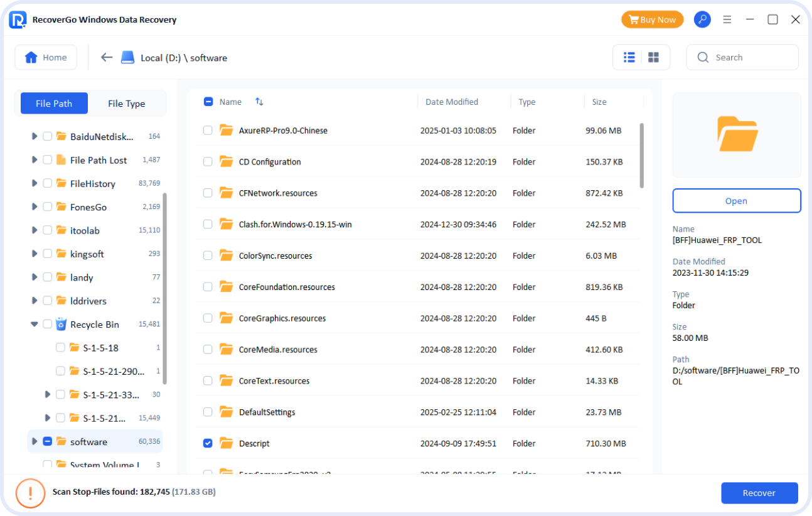Screen dimensions: 812x516
Task: Select the RecoverGo logo icon
Action: (18, 19)
